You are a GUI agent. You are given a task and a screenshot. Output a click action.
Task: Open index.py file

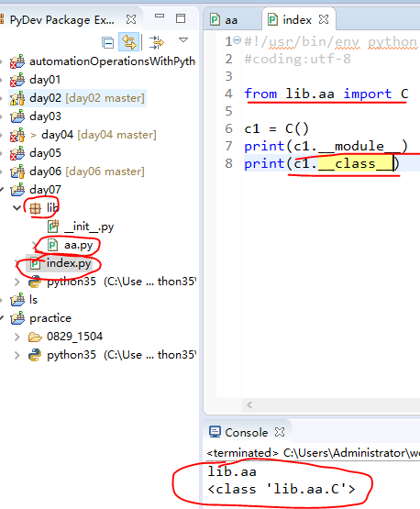coord(69,263)
